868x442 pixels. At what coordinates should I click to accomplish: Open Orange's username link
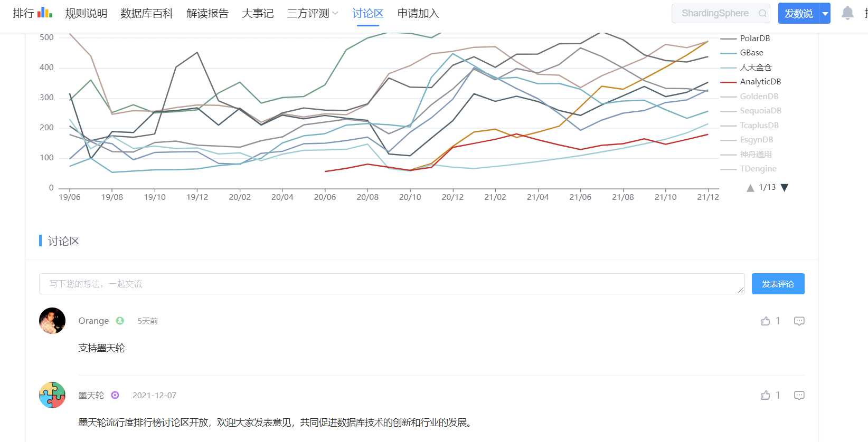[x=93, y=321]
